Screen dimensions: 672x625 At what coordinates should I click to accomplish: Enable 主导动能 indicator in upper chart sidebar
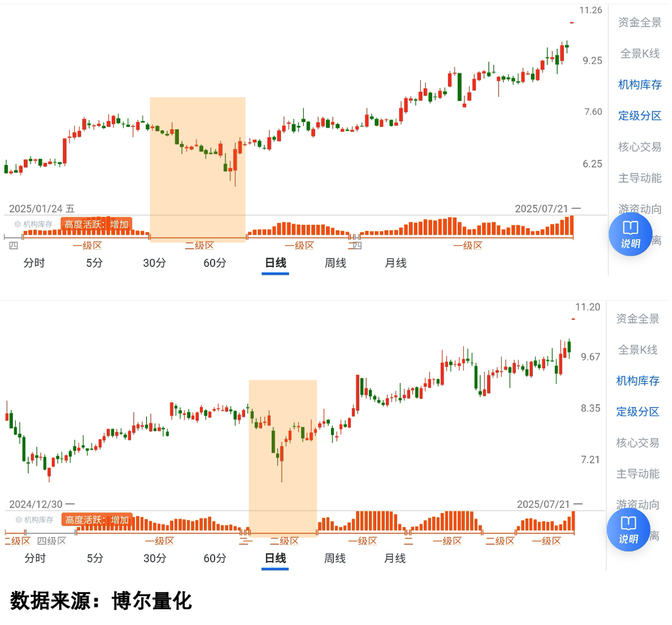(640, 178)
